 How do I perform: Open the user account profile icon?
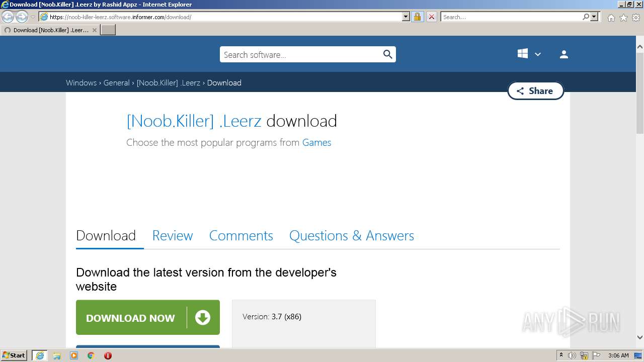point(564,54)
